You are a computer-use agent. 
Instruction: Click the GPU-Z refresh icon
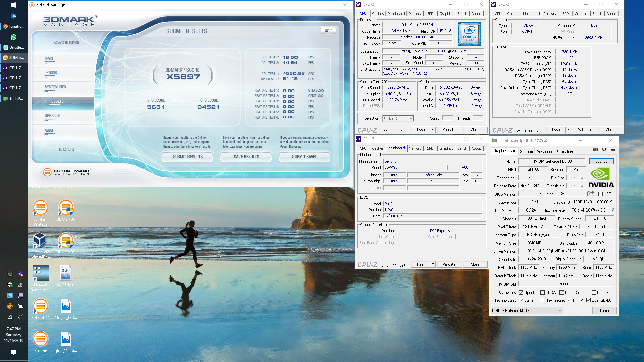[604, 149]
